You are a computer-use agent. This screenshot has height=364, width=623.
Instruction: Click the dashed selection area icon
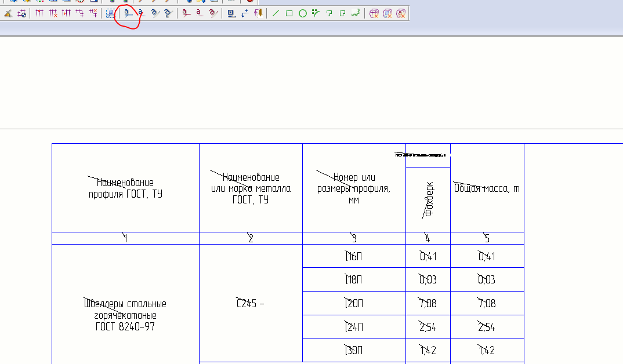(110, 13)
